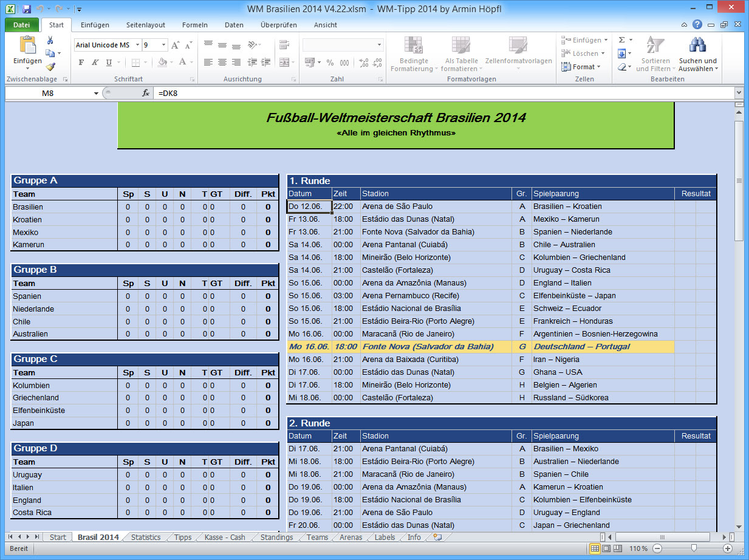
Task: Click the zoom in plus button
Action: coord(728,548)
